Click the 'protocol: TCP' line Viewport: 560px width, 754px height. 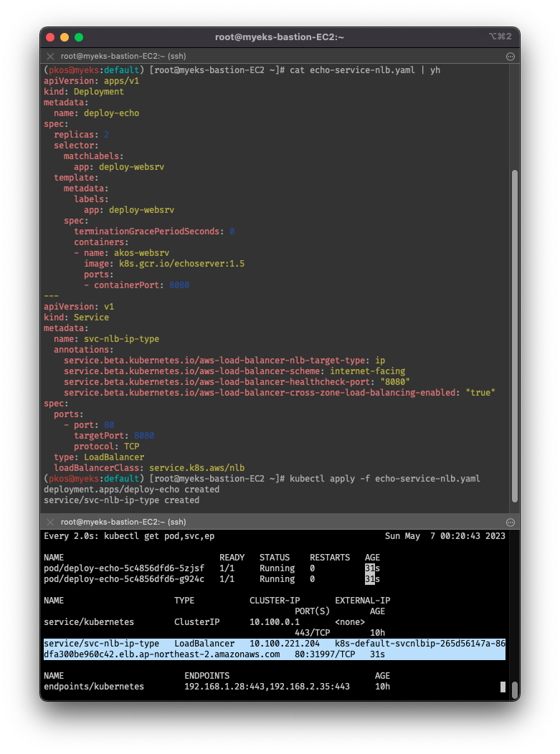coord(106,447)
